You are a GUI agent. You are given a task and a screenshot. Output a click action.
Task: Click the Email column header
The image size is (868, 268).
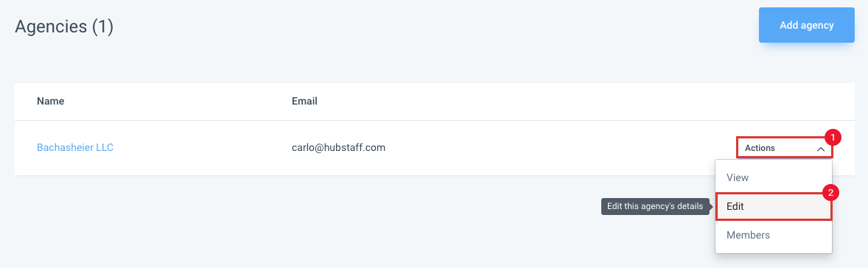click(304, 101)
